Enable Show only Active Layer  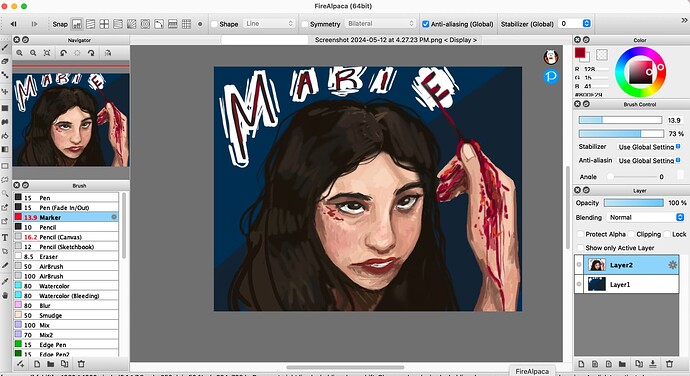click(580, 248)
